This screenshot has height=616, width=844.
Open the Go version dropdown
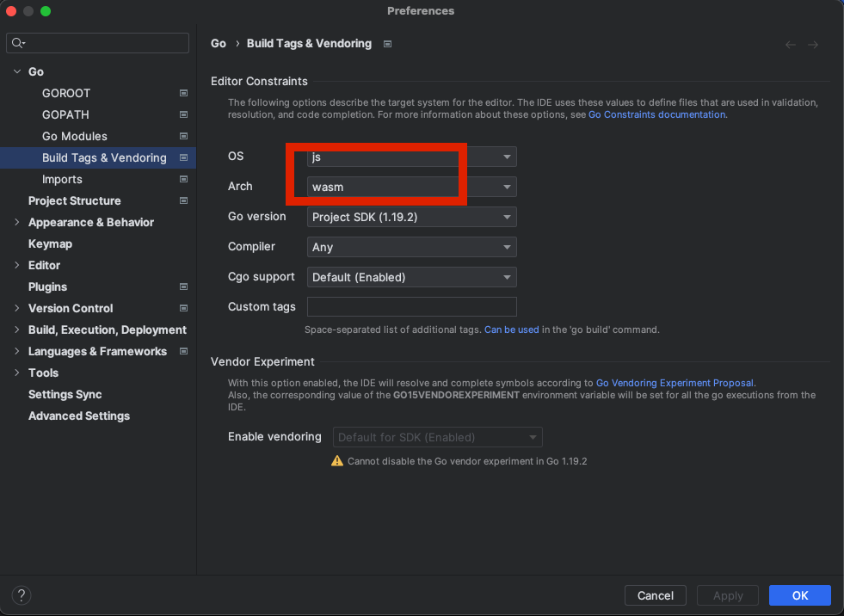(411, 217)
